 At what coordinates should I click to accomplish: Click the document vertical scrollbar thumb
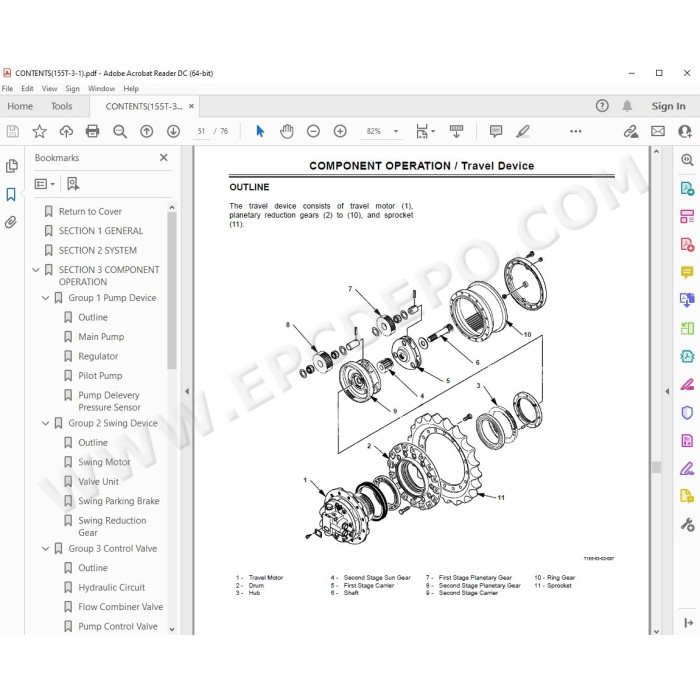click(656, 467)
